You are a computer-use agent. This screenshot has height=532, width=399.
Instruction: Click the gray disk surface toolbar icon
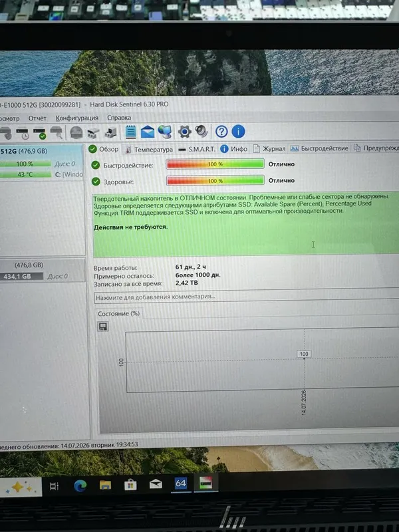coord(76,132)
